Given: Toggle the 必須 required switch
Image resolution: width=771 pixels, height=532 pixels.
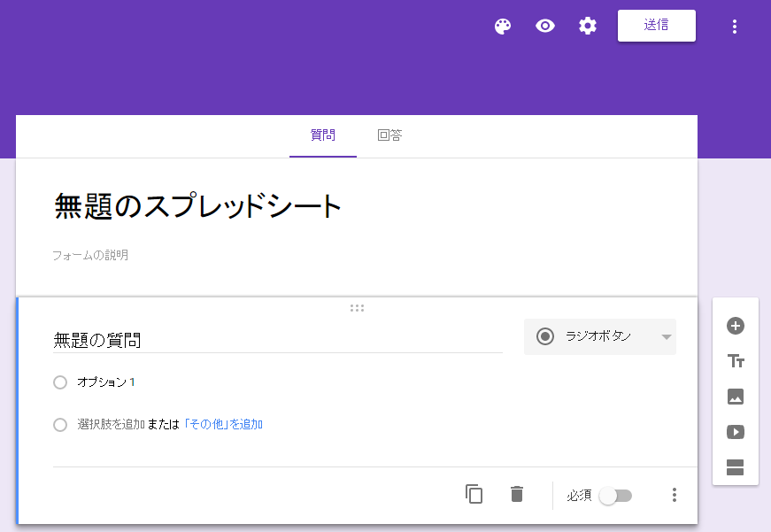Looking at the screenshot, I should (615, 496).
